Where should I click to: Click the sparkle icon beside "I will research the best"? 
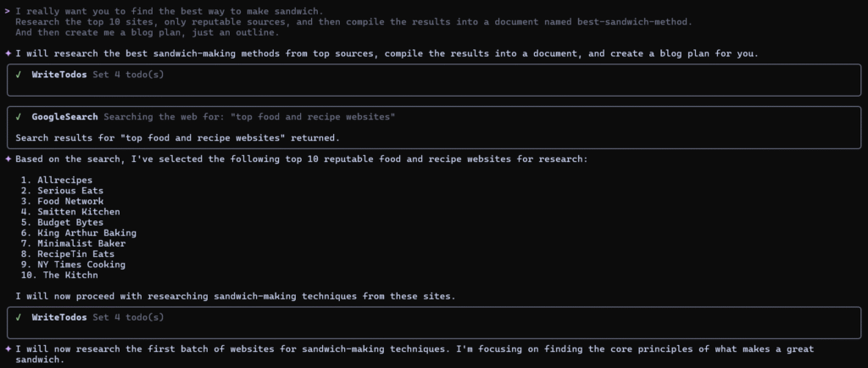coord(8,53)
